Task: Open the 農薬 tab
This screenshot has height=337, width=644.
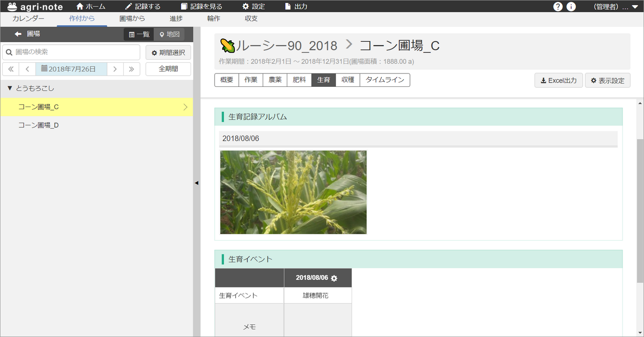Action: (x=275, y=80)
